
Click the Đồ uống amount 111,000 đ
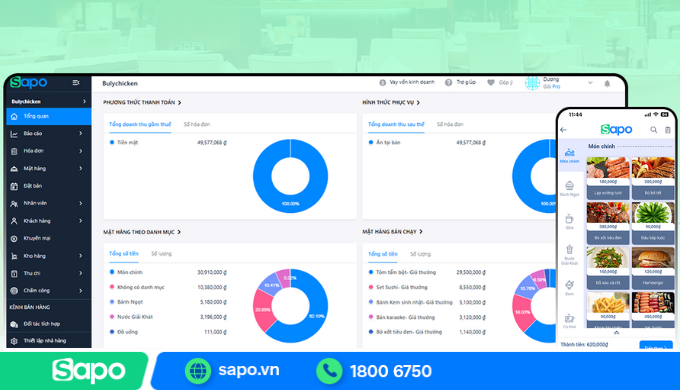coord(215,332)
